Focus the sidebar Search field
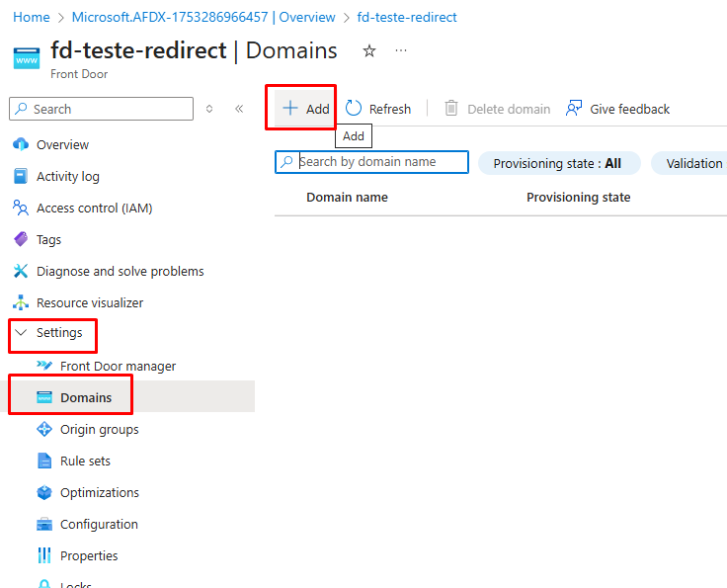The image size is (727, 588). point(101,109)
